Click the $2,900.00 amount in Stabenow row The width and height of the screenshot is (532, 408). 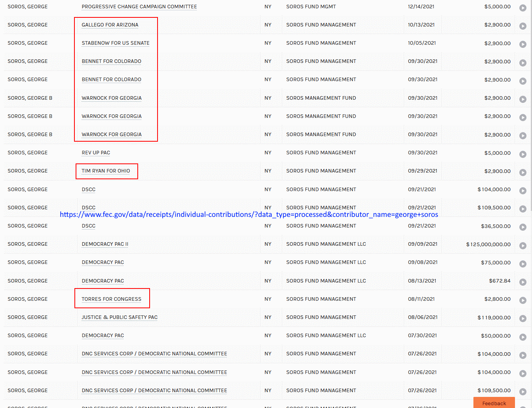[498, 44]
